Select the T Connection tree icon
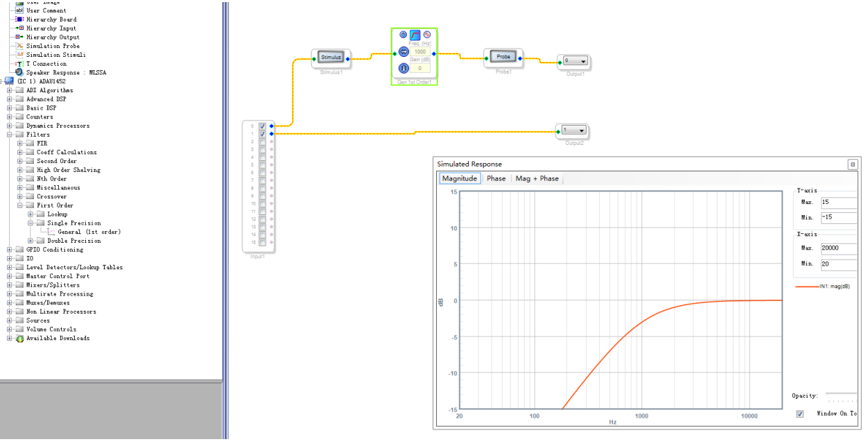Screen dimensions: 868x444 19,64
